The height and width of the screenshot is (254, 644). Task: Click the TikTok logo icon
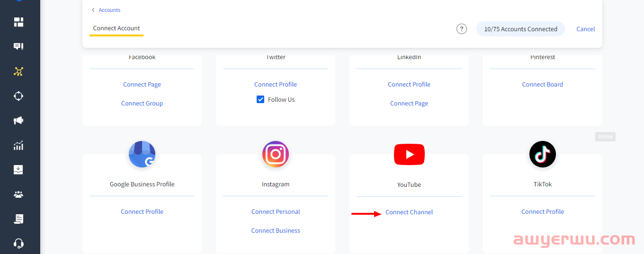pyautogui.click(x=543, y=154)
